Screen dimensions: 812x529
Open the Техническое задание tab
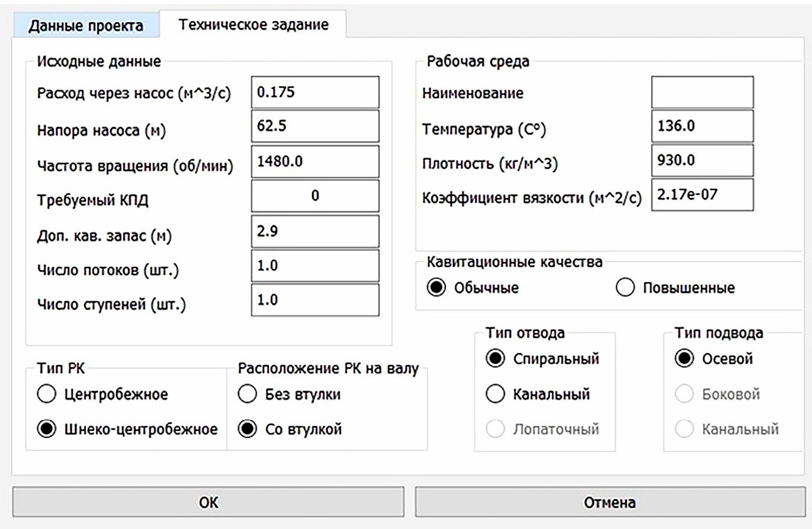(253, 25)
